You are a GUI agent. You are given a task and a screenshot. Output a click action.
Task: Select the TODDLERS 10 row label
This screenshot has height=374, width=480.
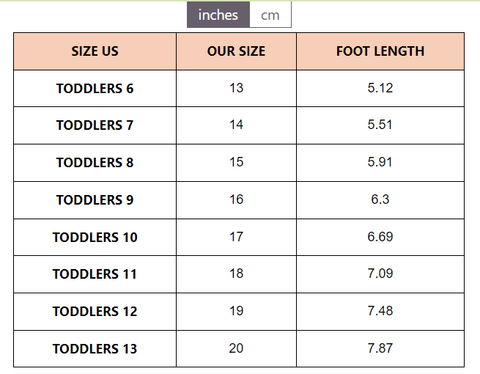[95, 237]
